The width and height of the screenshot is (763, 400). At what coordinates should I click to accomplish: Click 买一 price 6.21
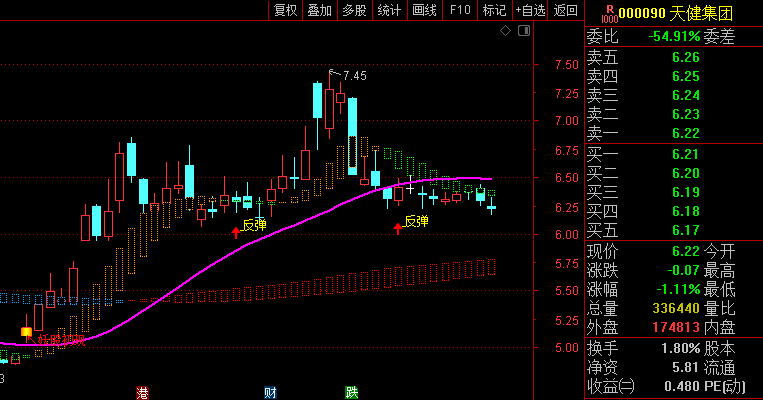[x=686, y=154]
